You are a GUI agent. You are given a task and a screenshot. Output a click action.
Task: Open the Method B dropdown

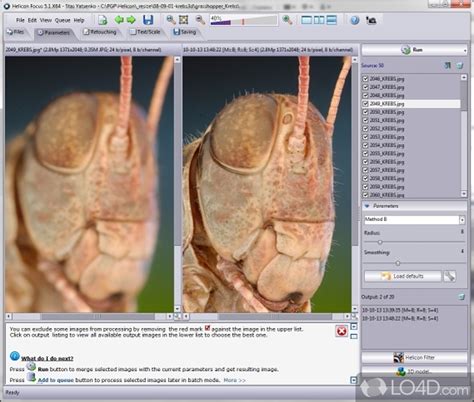pyautogui.click(x=462, y=220)
